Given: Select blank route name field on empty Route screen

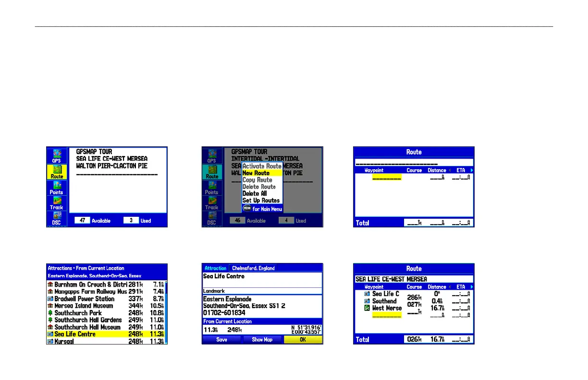Looking at the screenshot, I should [414, 163].
